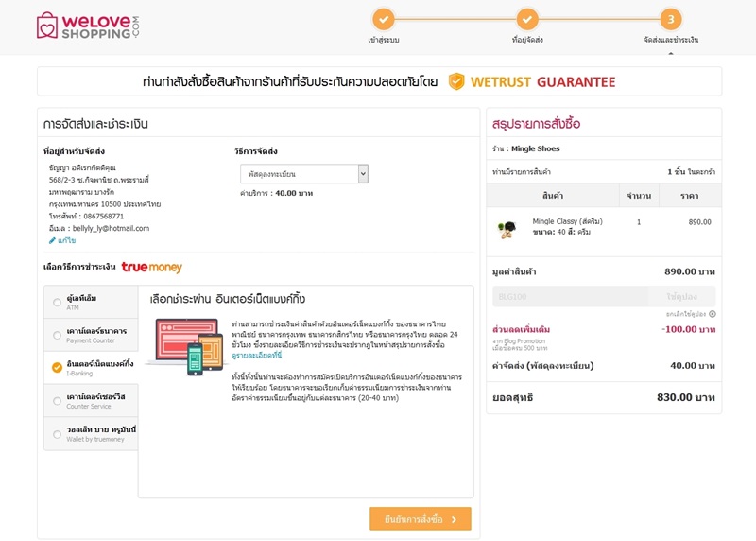The width and height of the screenshot is (756, 541).
Task: Click the arrow on confirm order button
Action: point(455,520)
